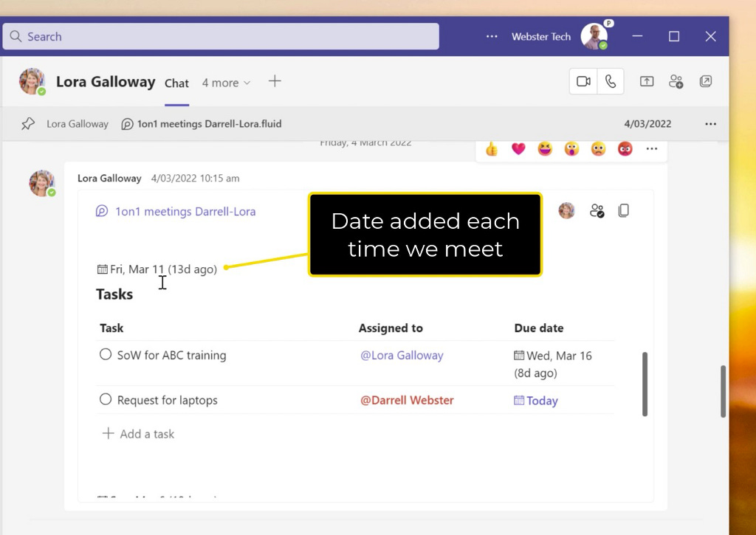Click the Tasks heading
This screenshot has height=535, width=756.
114,294
